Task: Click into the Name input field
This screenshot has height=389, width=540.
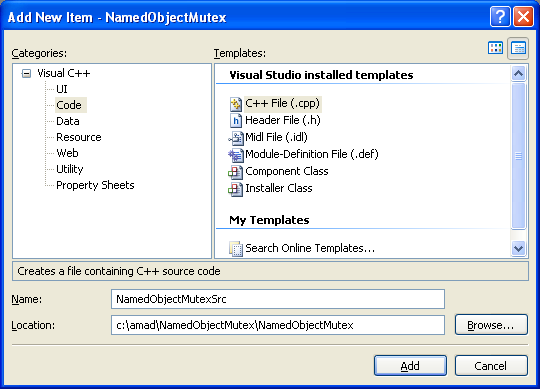Action: [278, 299]
